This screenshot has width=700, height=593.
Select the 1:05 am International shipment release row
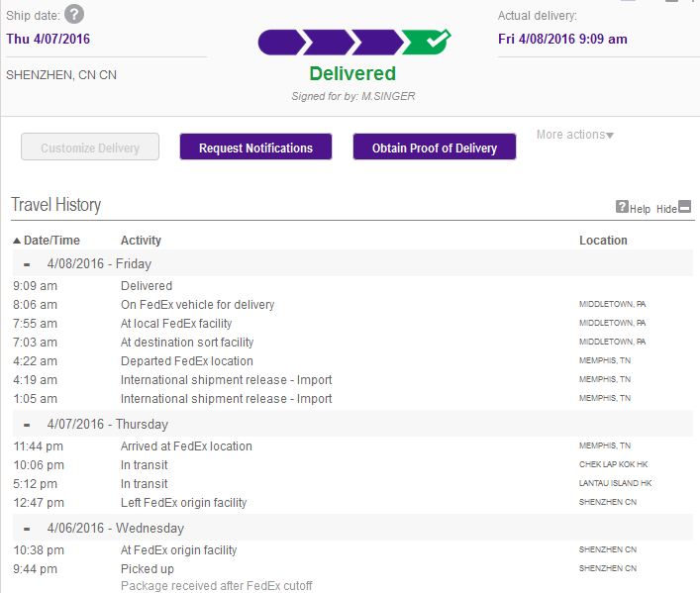(x=352, y=398)
